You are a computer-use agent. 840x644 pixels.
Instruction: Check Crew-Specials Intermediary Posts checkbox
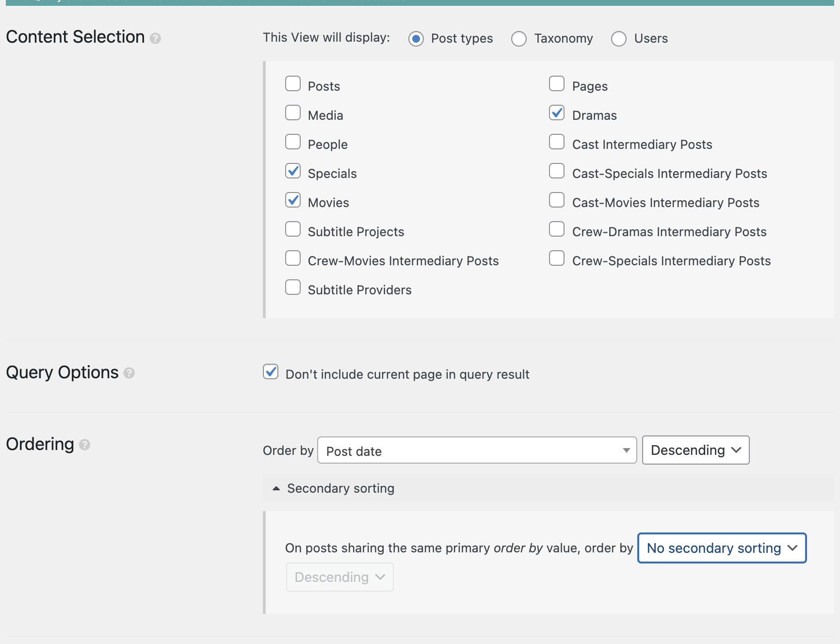[x=557, y=258]
